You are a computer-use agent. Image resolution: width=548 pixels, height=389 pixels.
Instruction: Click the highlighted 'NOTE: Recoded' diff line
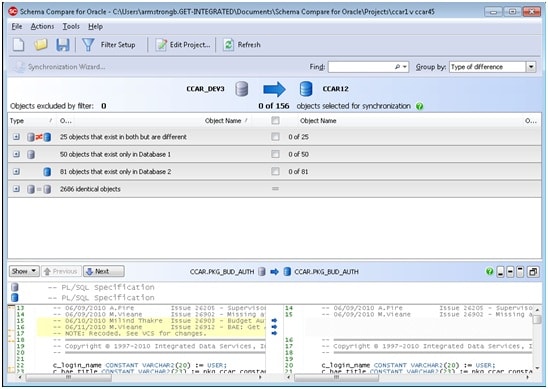(x=151, y=333)
